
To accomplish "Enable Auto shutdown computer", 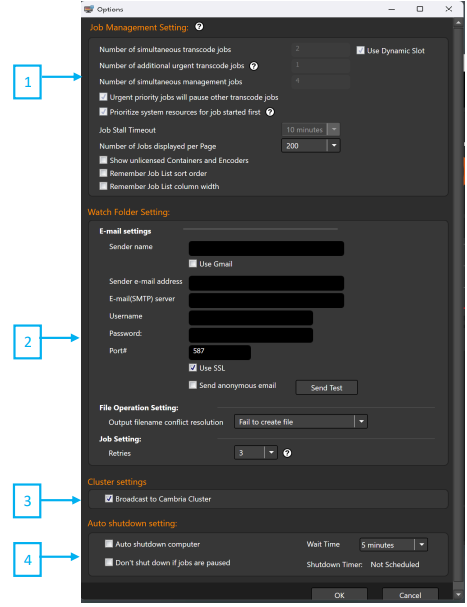I will tap(109, 544).
